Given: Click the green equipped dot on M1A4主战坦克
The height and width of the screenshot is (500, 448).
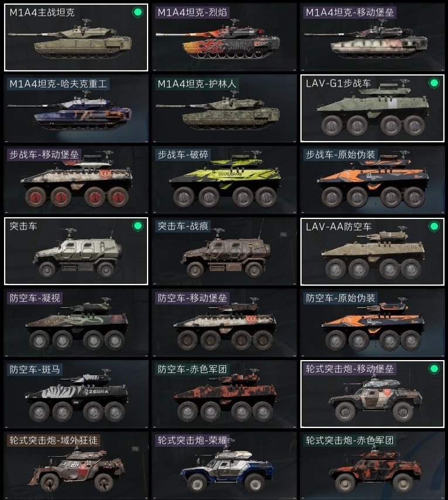Looking at the screenshot, I should pos(138,12).
